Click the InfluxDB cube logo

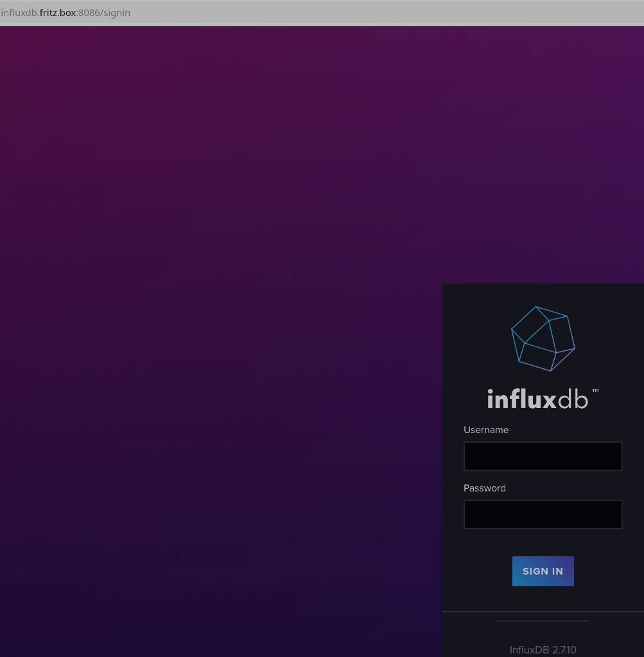click(x=543, y=338)
